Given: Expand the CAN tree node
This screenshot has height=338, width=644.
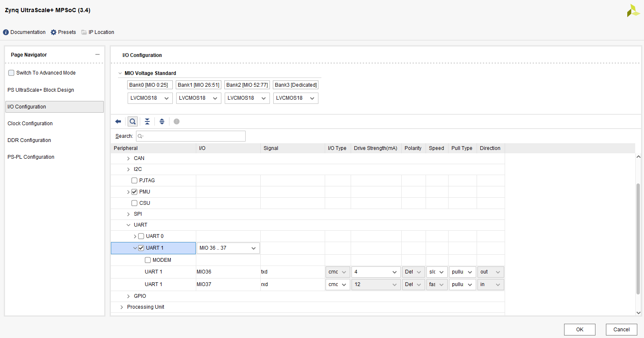Looking at the screenshot, I should pyautogui.click(x=128, y=158).
